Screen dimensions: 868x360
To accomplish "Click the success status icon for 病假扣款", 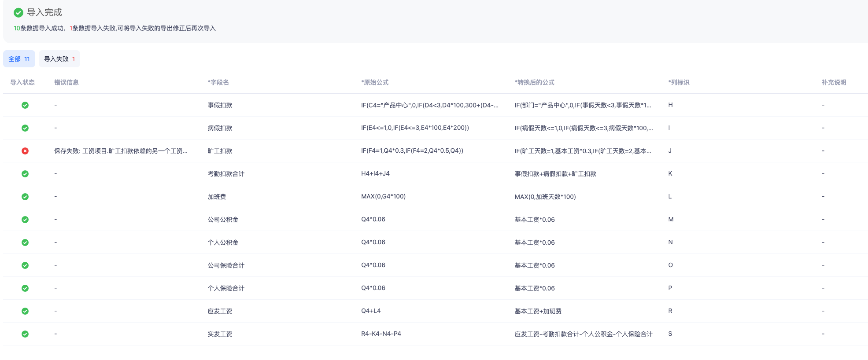I will [25, 128].
